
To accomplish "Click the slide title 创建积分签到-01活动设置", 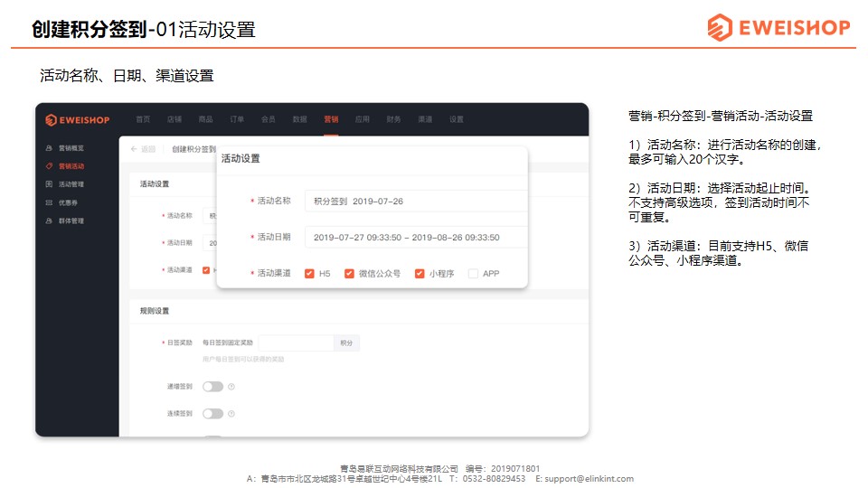I will coord(144,29).
